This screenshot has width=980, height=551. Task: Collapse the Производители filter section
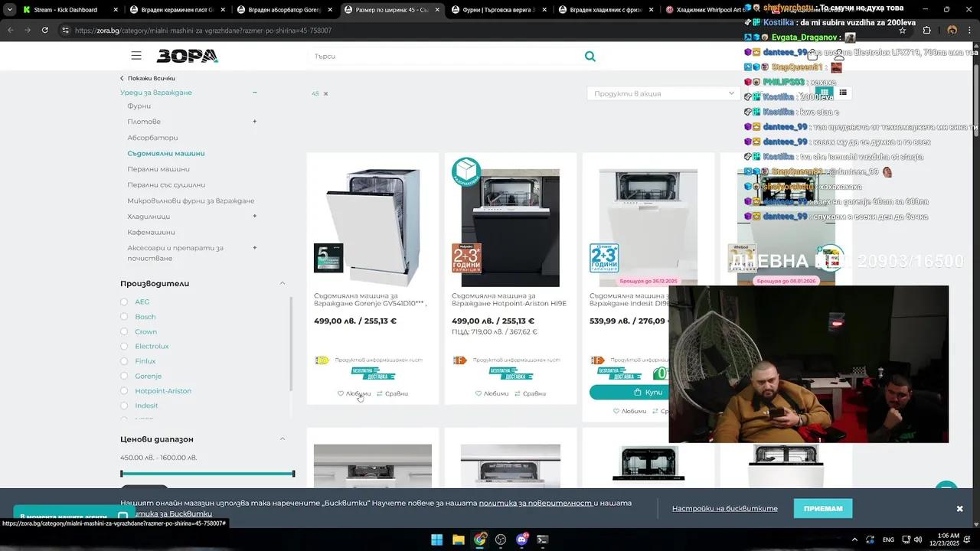[x=282, y=283]
